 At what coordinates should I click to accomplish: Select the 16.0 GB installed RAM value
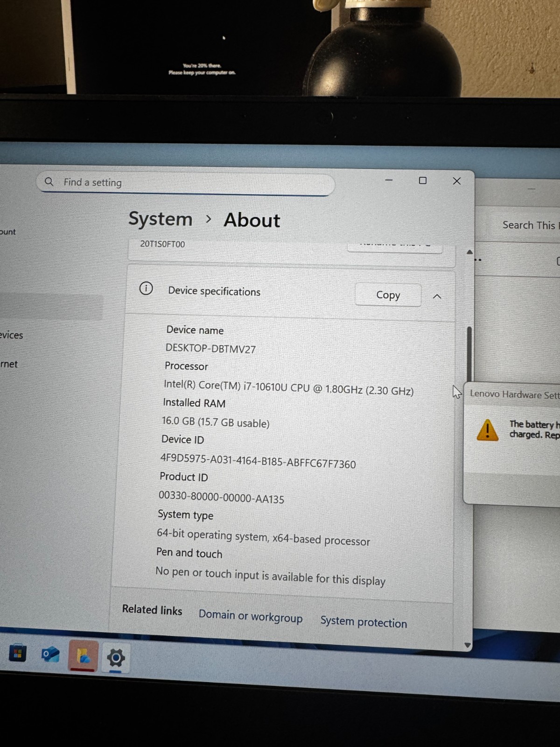(x=216, y=422)
